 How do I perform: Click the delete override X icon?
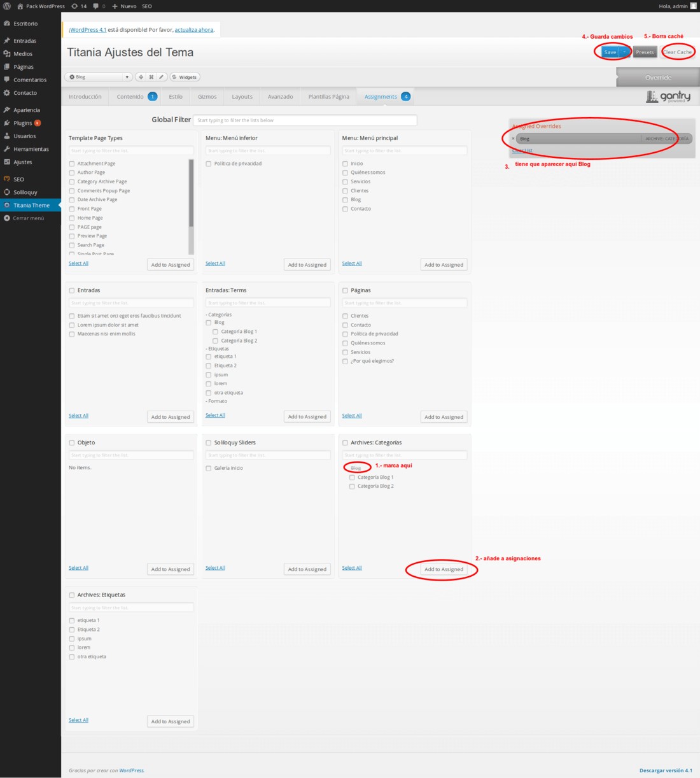pos(151,77)
